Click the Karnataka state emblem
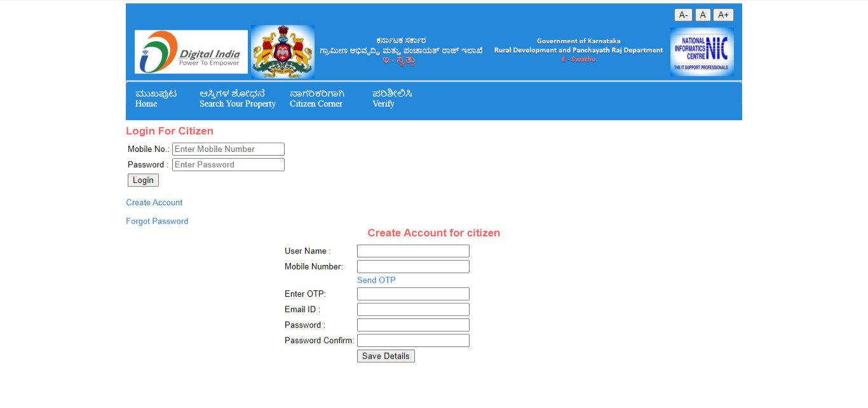 [282, 51]
